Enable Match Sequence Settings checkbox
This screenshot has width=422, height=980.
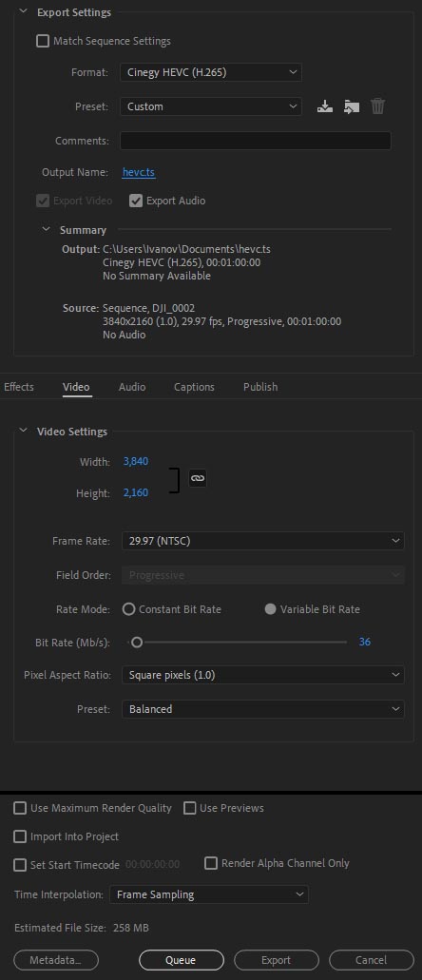(43, 41)
